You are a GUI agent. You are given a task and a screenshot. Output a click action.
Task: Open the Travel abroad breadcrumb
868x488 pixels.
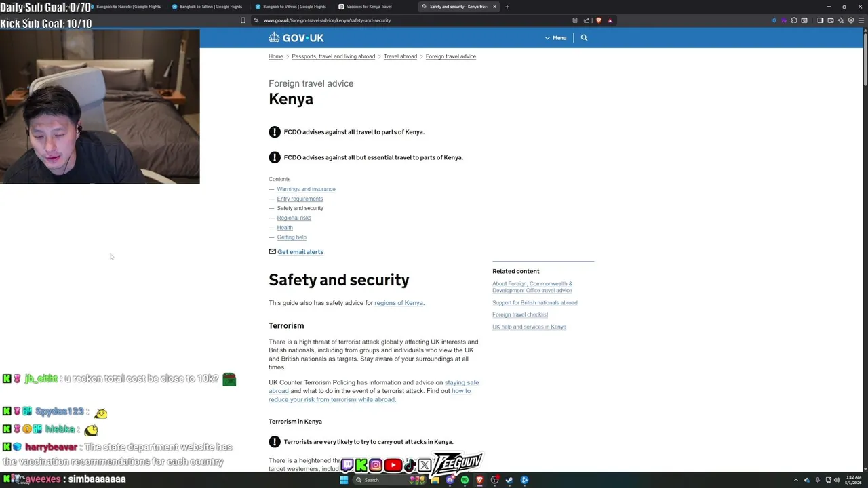tap(400, 56)
